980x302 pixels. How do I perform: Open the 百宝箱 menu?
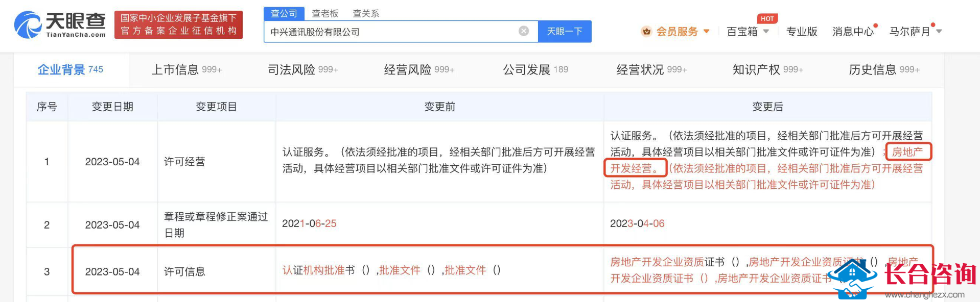coord(742,32)
